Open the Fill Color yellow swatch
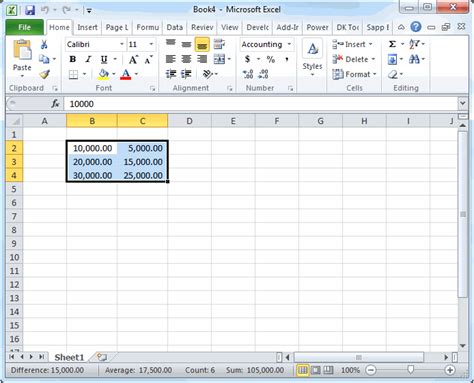Viewport: 474px width, 383px height. pyautogui.click(x=104, y=74)
